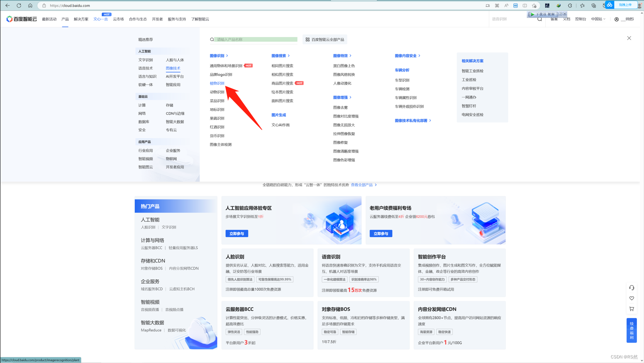Toggle the HD icon in the address bar

(515, 5)
